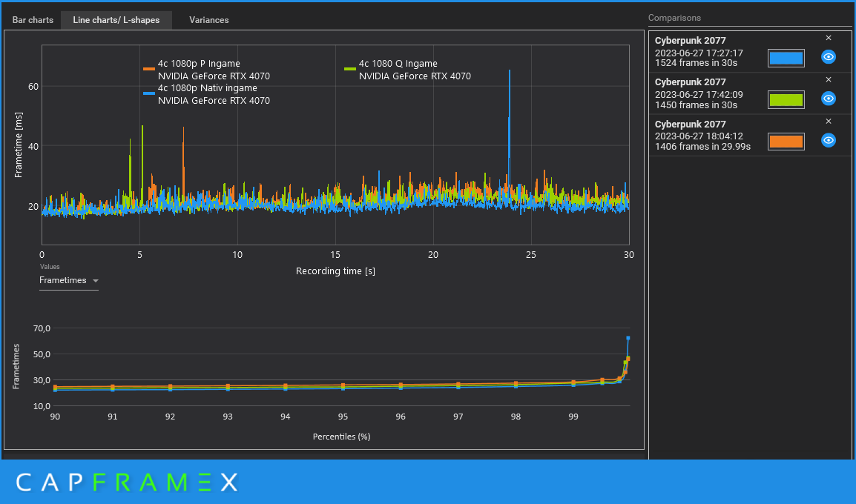Open the Frametimes values dropdown
This screenshot has width=856, height=504.
click(69, 280)
